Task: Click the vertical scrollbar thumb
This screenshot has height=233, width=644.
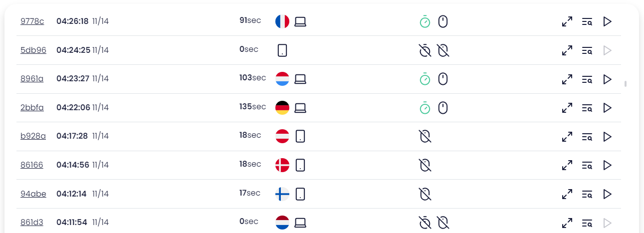Action: (x=626, y=83)
